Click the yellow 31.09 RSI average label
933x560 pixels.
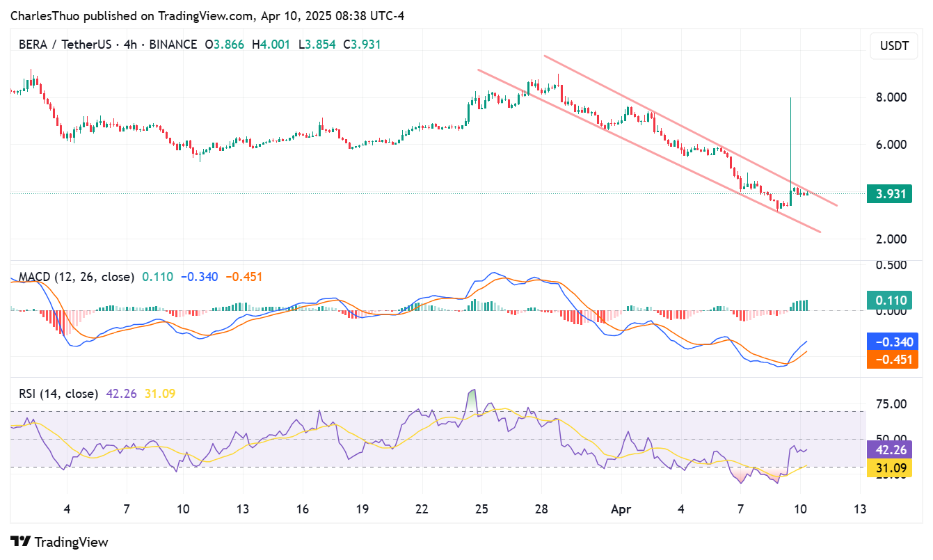(889, 469)
